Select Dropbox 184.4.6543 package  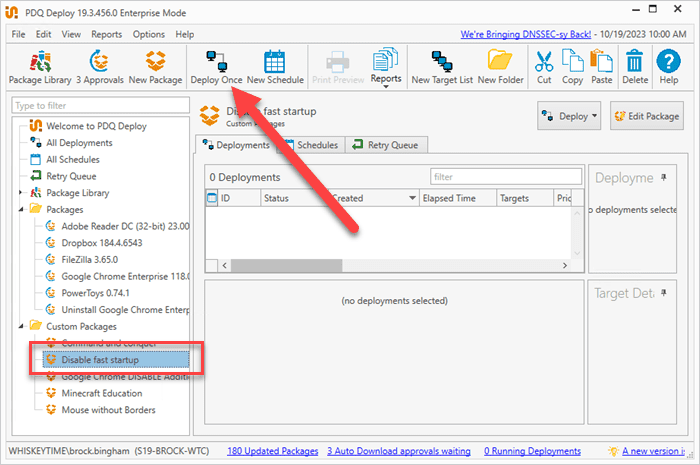coord(102,243)
